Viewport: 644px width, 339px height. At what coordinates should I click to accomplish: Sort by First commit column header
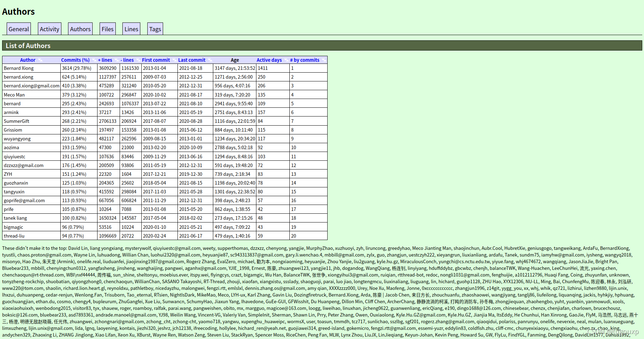[x=156, y=60]
